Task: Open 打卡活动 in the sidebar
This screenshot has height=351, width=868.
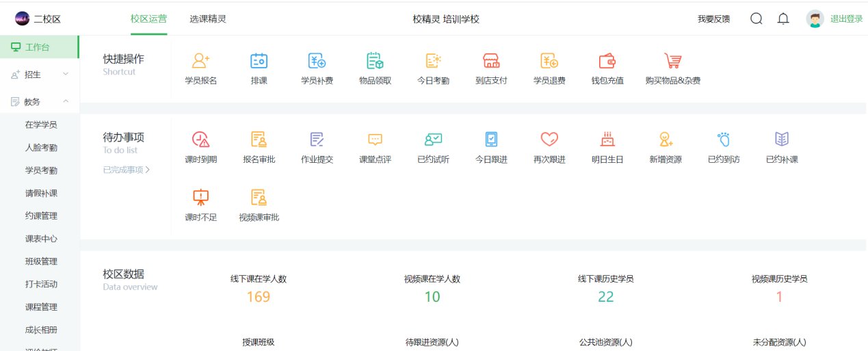Action: point(41,284)
